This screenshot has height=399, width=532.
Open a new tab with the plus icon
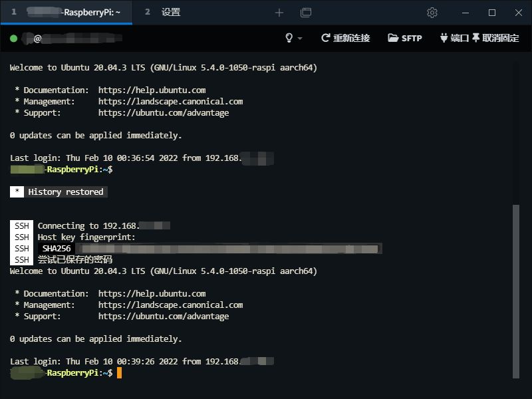(279, 13)
